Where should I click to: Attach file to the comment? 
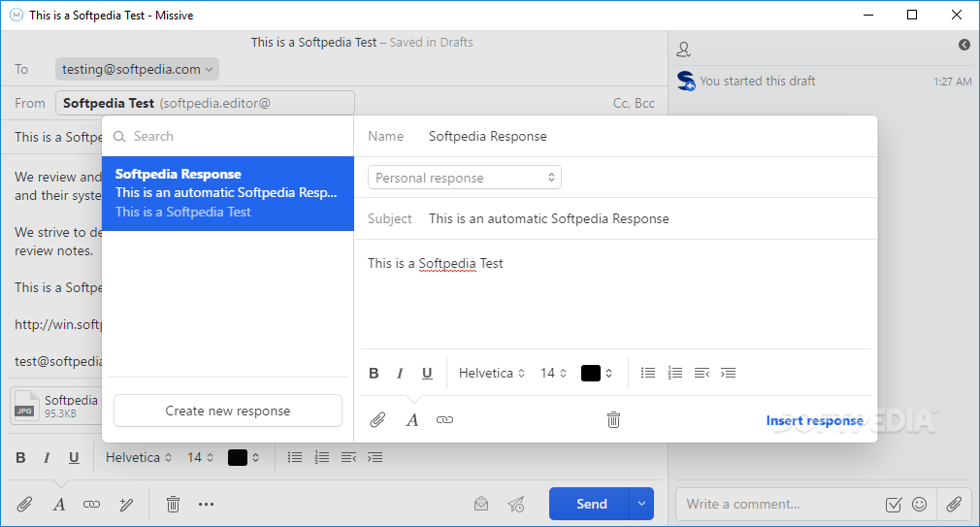tap(954, 504)
